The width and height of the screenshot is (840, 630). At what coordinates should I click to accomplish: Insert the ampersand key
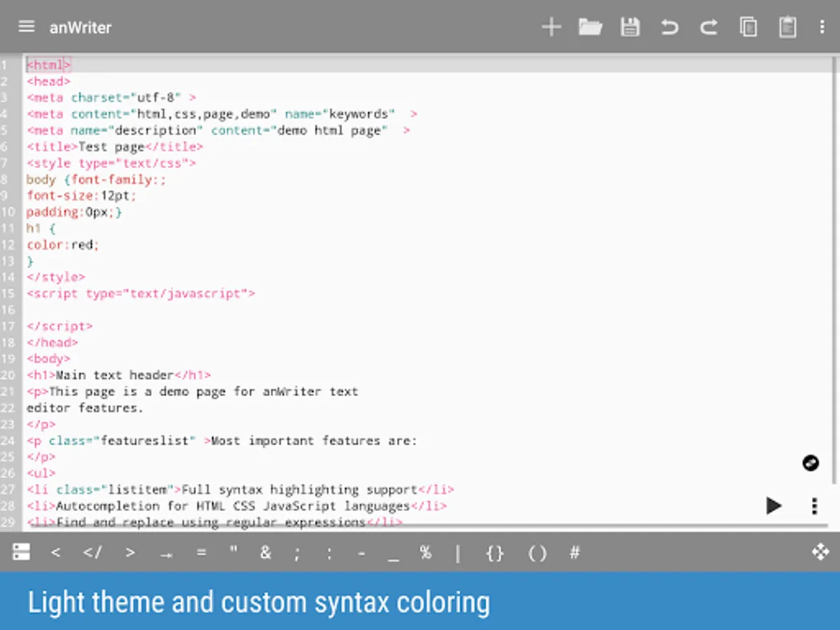(x=265, y=552)
